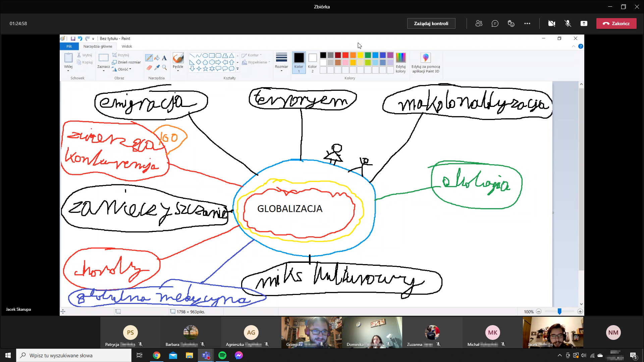The width and height of the screenshot is (644, 362).
Task: Select the Fill bucket tool
Action: coord(157,58)
